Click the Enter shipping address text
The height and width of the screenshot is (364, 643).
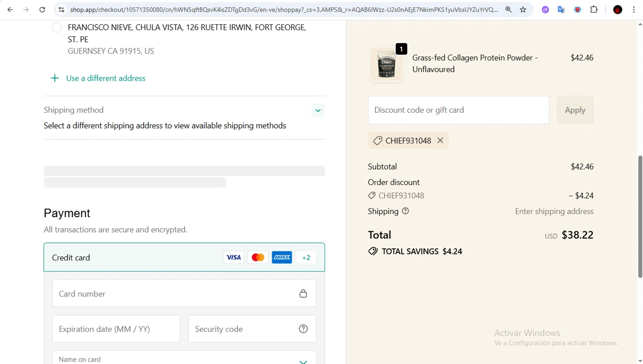coord(554,211)
